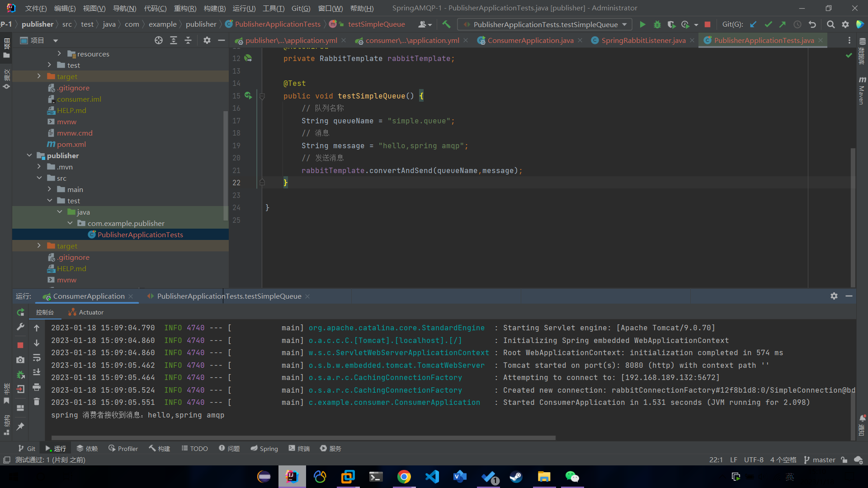
Task: Commit changes with Git checkmark icon
Action: 768,24
